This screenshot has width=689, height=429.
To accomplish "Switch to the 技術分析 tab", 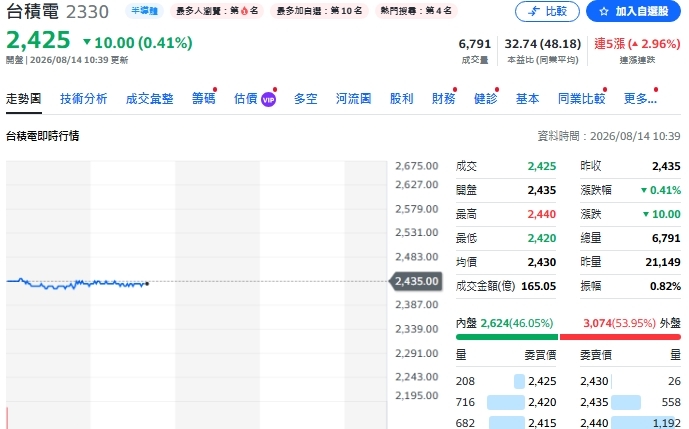I will [x=83, y=98].
